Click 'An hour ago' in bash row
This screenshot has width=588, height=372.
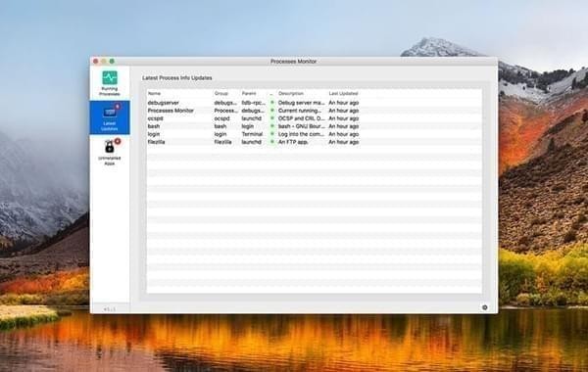tap(344, 126)
